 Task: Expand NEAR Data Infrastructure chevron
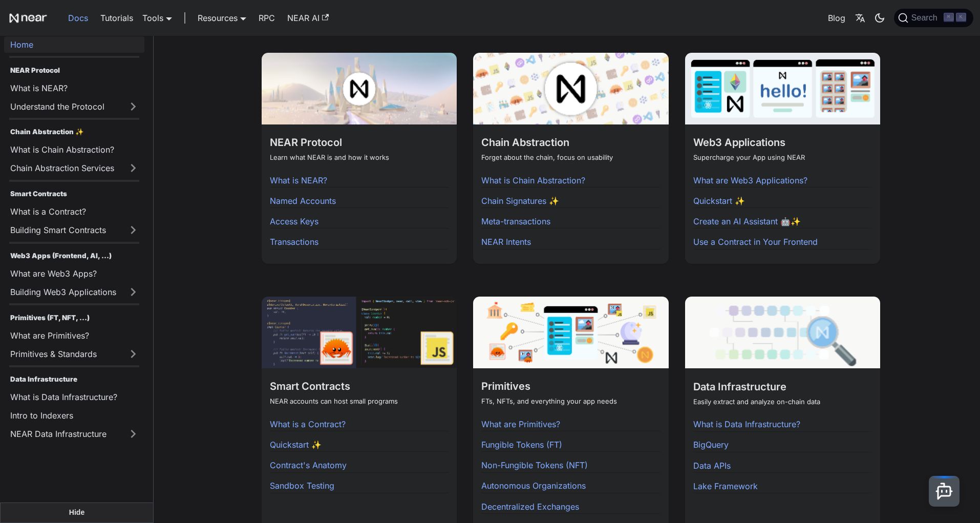click(133, 434)
